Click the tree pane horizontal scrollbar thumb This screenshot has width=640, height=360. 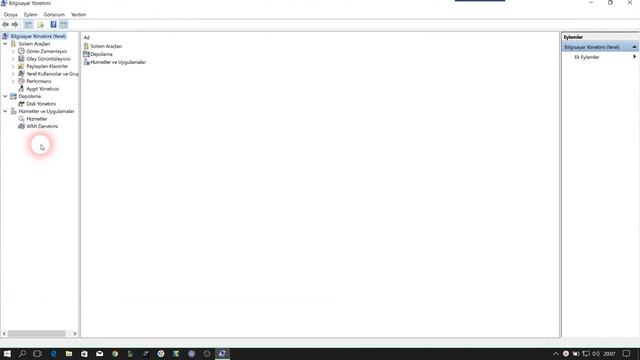tap(36, 333)
